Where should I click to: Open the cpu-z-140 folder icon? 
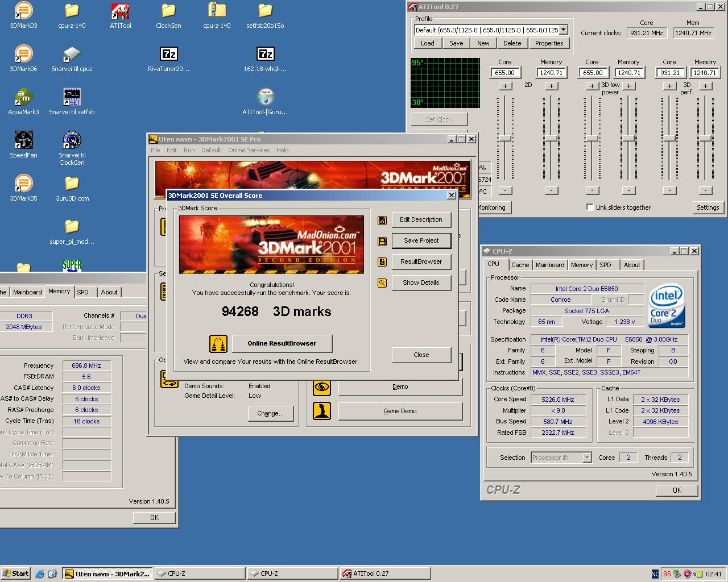pyautogui.click(x=72, y=15)
